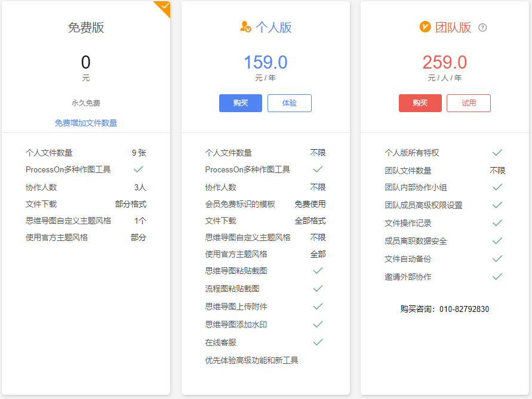Image resolution: width=532 pixels, height=399 pixels.
Task: Click the 试用 button for 团队版
Action: pos(469,103)
